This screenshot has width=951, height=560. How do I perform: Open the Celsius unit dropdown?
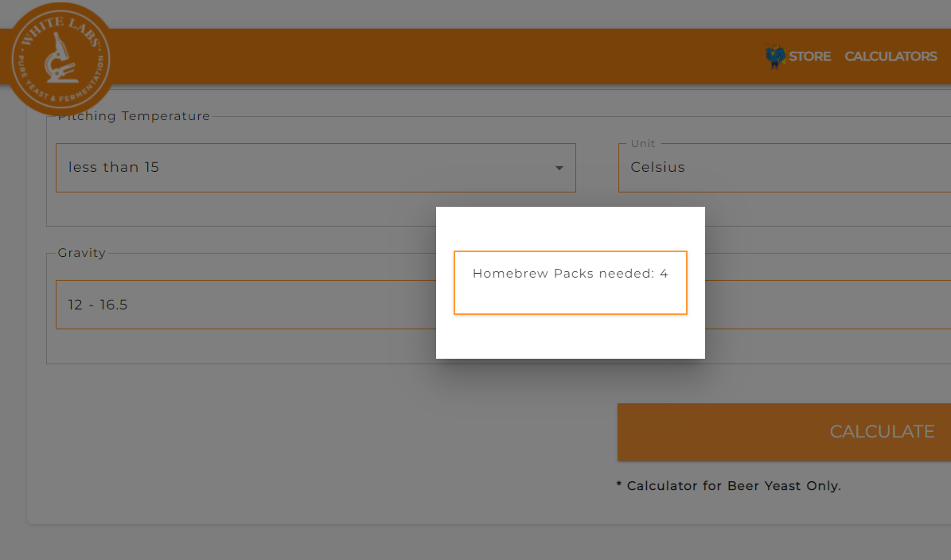click(784, 168)
